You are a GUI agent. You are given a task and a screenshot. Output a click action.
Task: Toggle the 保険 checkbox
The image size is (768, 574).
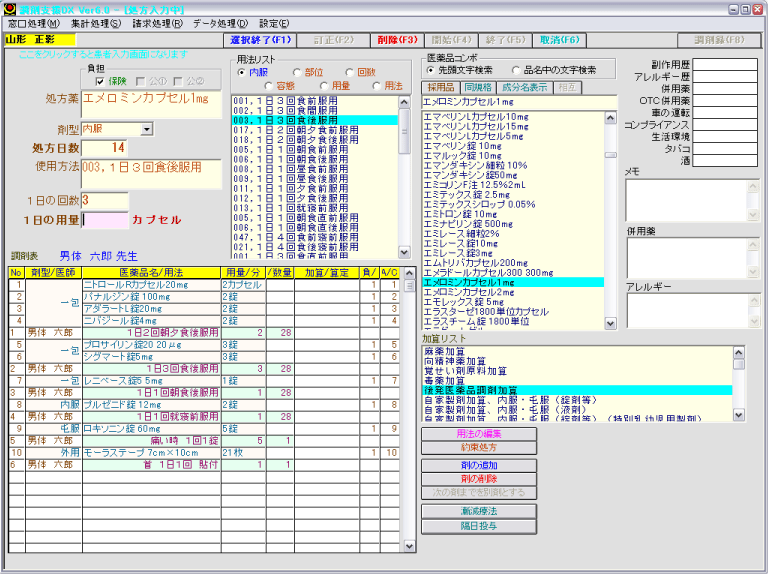(100, 81)
